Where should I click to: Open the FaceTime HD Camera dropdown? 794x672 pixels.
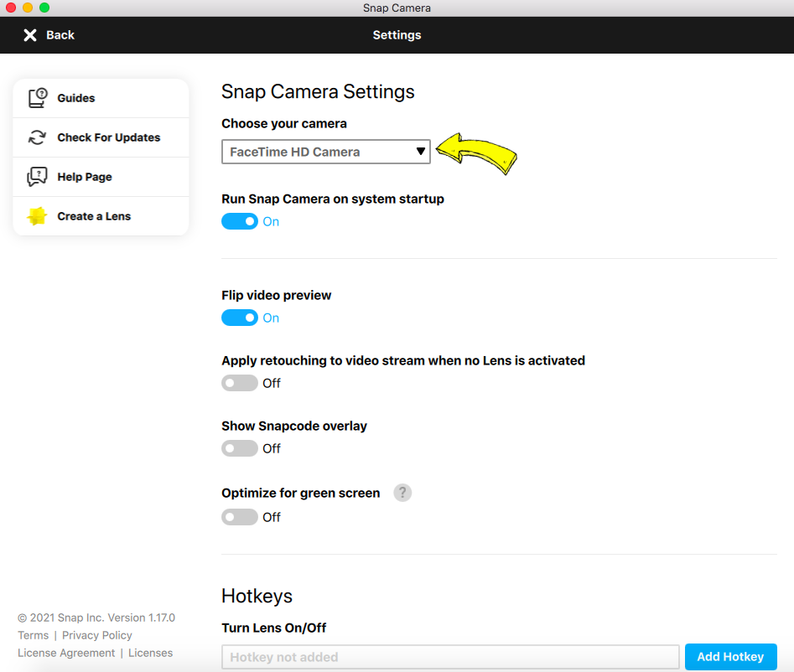point(326,152)
